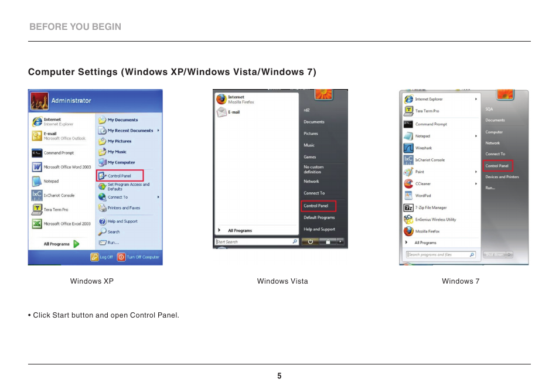559x392 pixels.
Task: Open Control Panel in Windows 7 menu
Action: pyautogui.click(x=497, y=166)
